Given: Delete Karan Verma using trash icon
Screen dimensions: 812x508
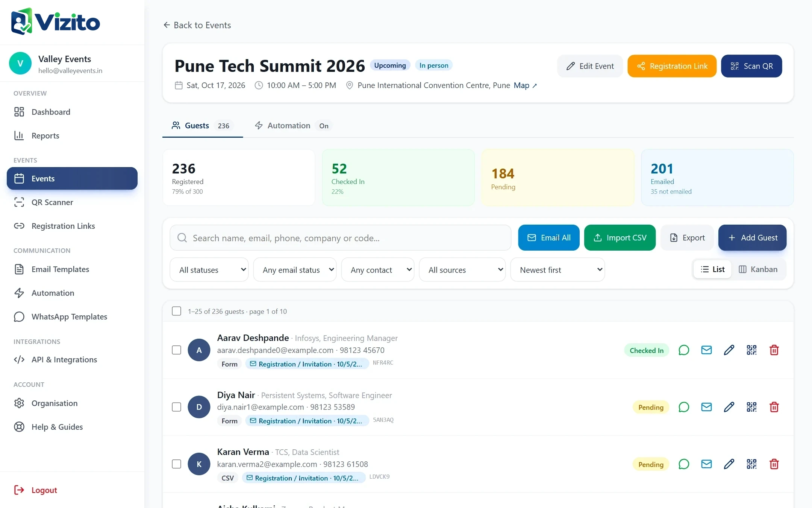Looking at the screenshot, I should pyautogui.click(x=774, y=464).
